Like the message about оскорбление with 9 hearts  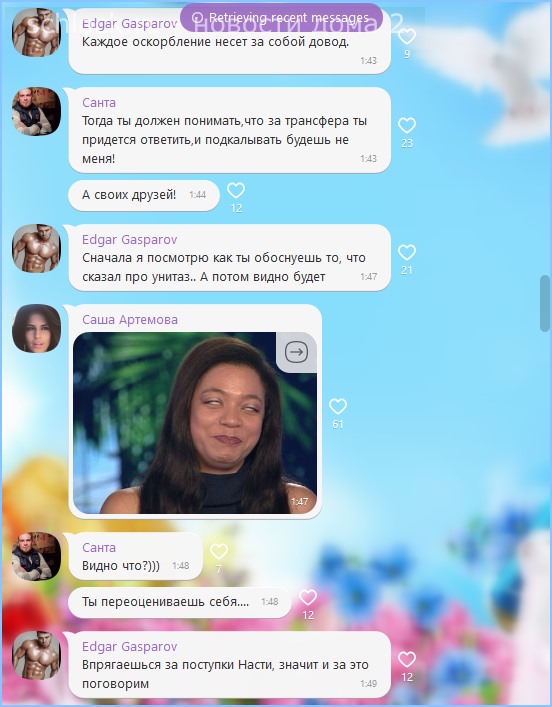click(407, 36)
